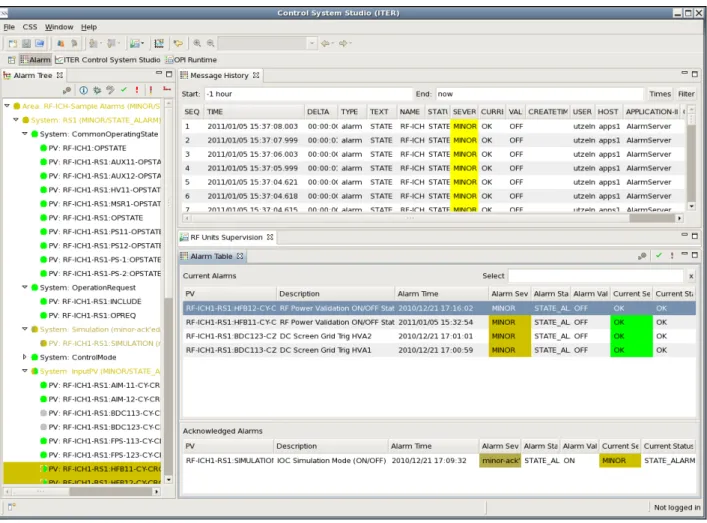Image resolution: width=707 pixels, height=523 pixels.
Task: Select PV: RF-ICH1-RS1:OPREQ in tree
Action: pos(92,315)
